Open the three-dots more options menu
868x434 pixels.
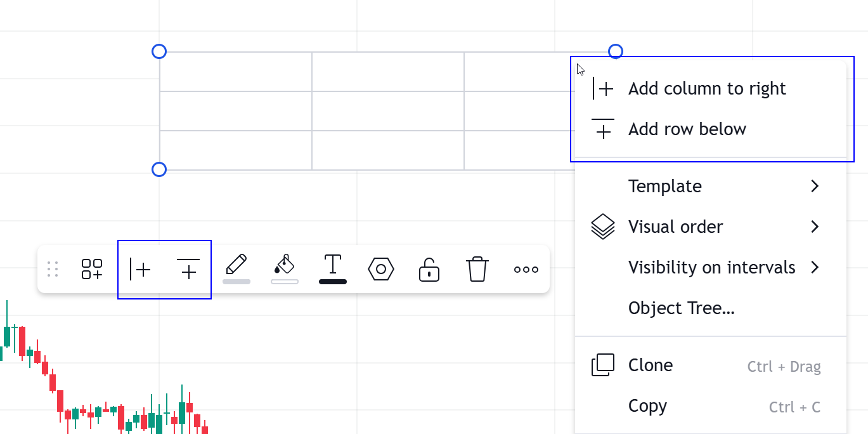(x=526, y=269)
